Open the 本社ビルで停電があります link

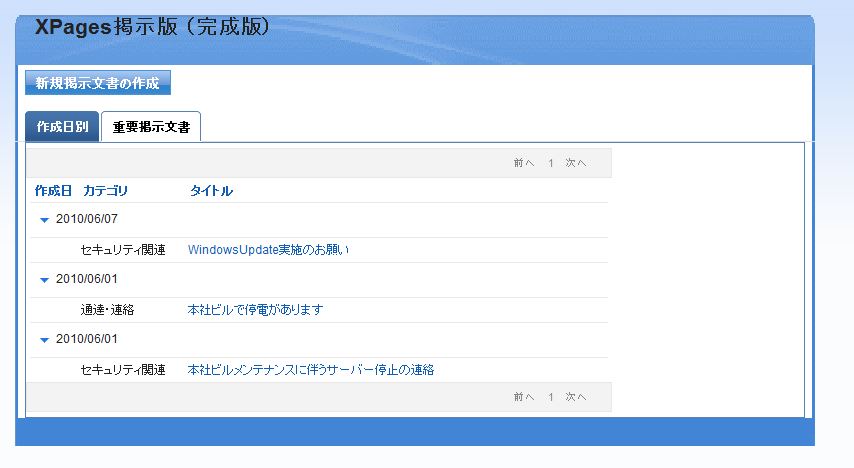point(255,310)
